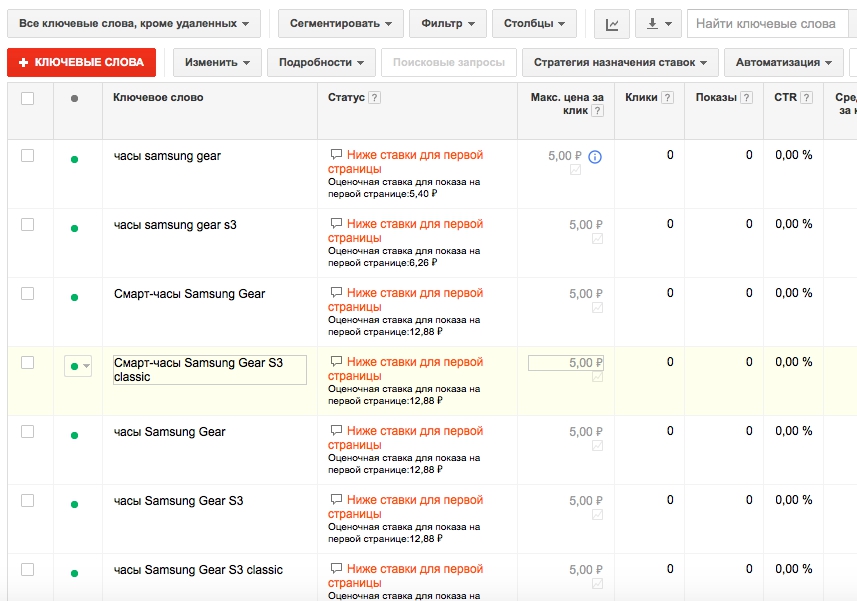Click bid simulator icon for Смарт-часы Samsung Gear

point(597,308)
